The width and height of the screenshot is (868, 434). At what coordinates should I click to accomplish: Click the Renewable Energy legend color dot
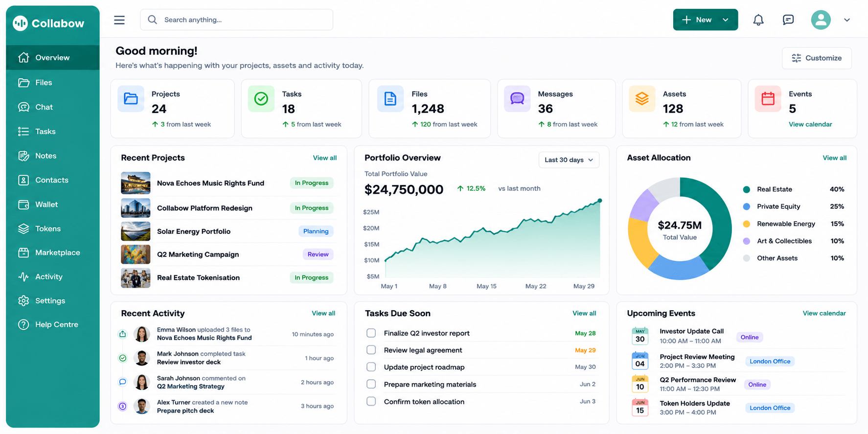(x=747, y=224)
